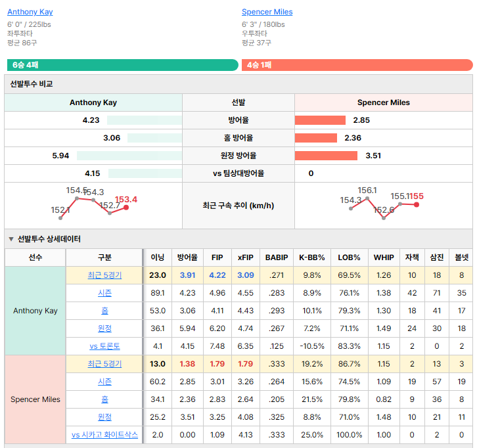
Task: Open the vs 토론토 matchup link
Action: pos(104,346)
